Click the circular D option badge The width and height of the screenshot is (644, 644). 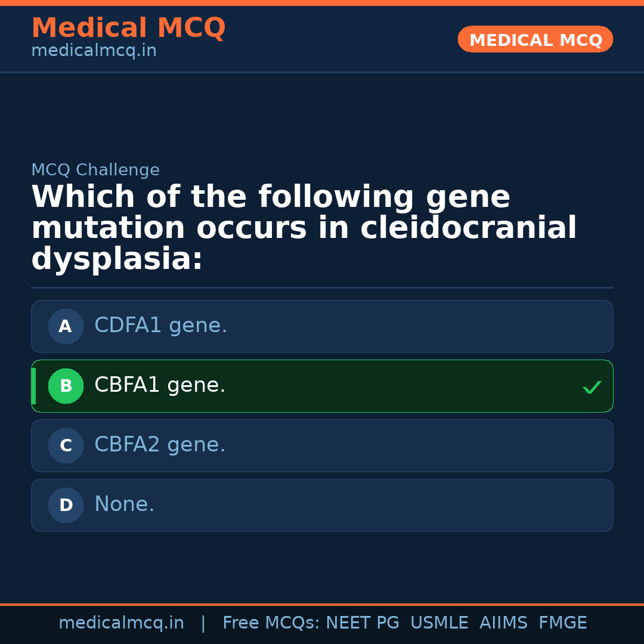click(66, 505)
